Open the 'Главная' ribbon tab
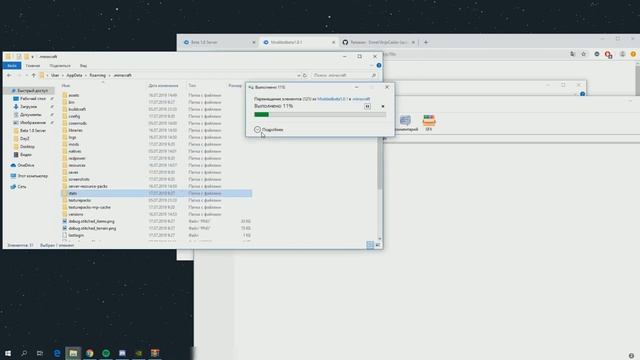 [33, 66]
